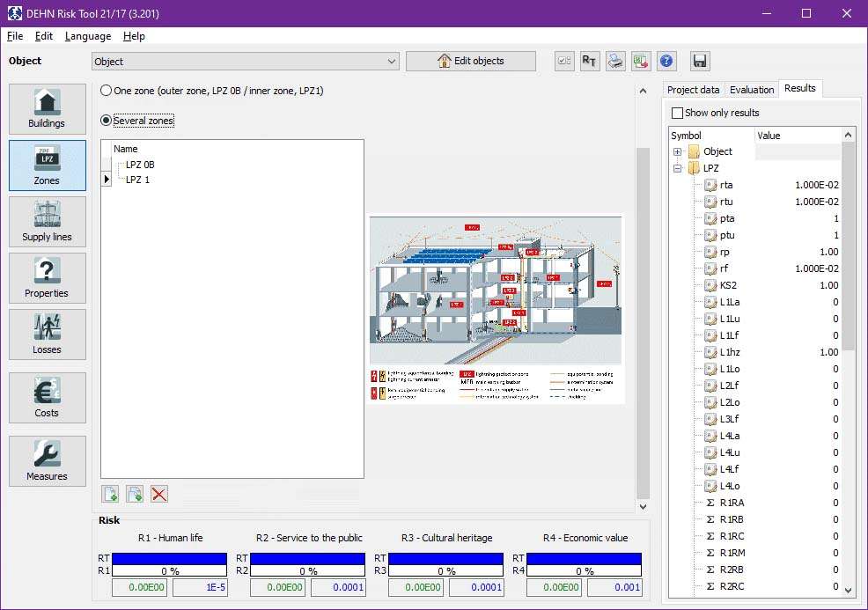Select the One zone radio button
This screenshot has height=610, width=868.
(107, 91)
